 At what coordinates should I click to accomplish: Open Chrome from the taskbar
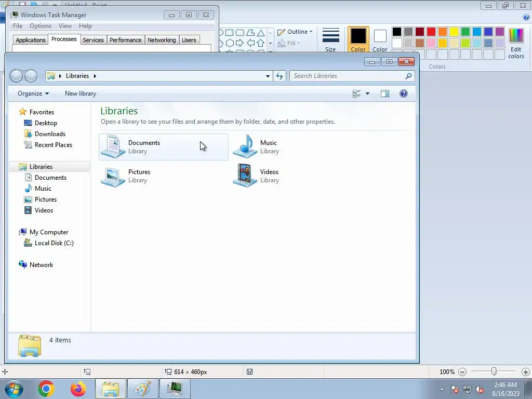[x=46, y=389]
